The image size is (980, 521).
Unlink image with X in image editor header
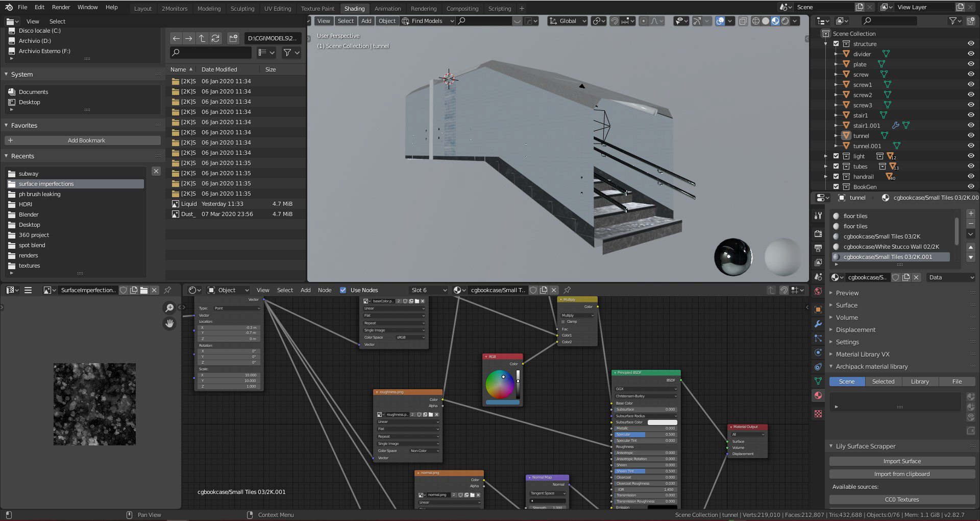[x=154, y=290]
